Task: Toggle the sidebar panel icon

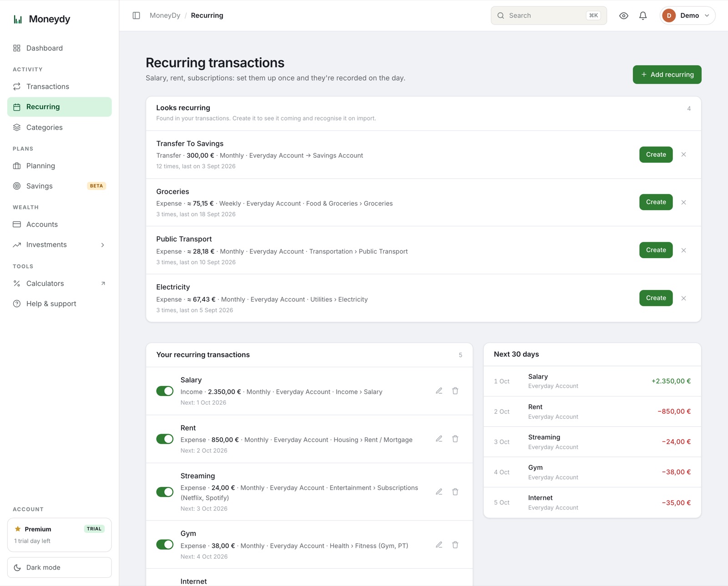Action: pos(136,15)
